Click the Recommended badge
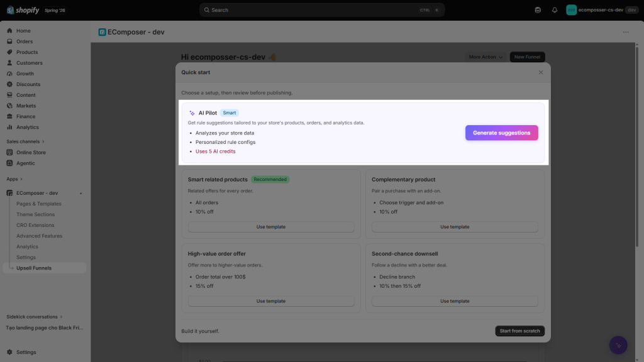This screenshot has height=362, width=644. click(x=270, y=179)
